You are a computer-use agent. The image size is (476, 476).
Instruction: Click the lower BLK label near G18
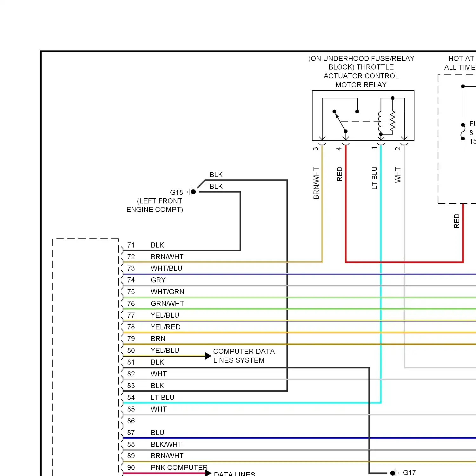tap(216, 186)
